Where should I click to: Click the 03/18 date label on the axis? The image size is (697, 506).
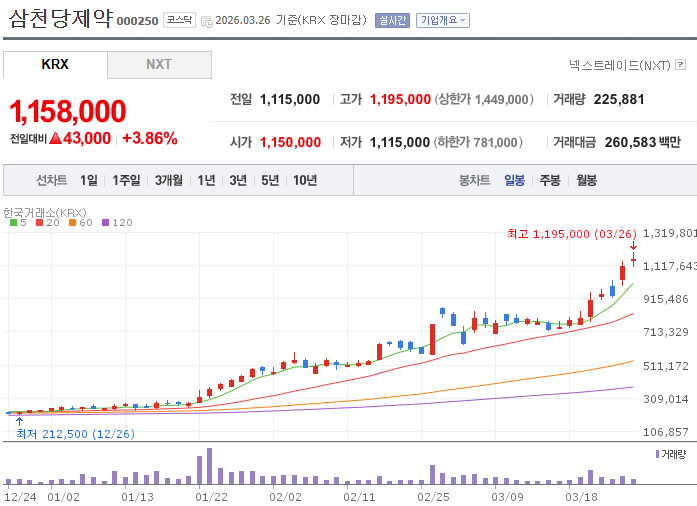point(581,497)
